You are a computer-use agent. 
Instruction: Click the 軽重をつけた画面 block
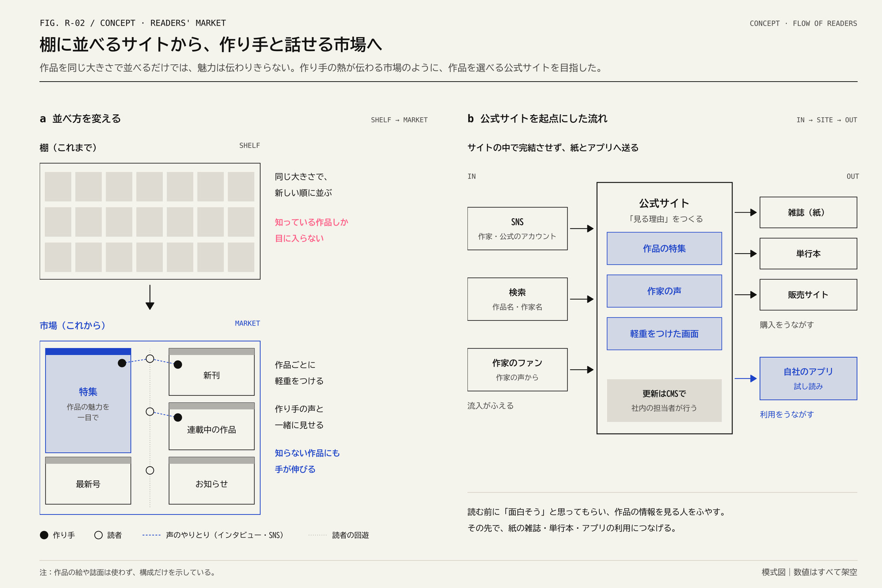(664, 333)
